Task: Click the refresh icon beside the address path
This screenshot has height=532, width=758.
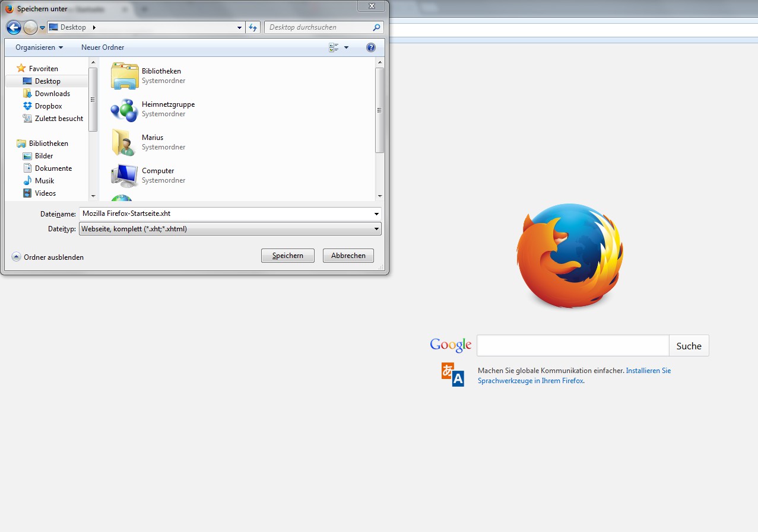Action: click(x=253, y=27)
